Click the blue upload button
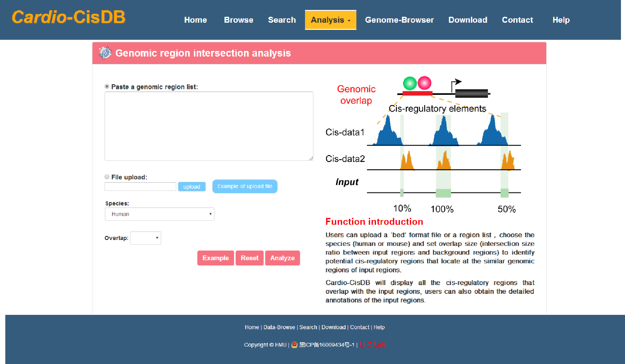Screen dimensions: 625x364 click(x=192, y=187)
